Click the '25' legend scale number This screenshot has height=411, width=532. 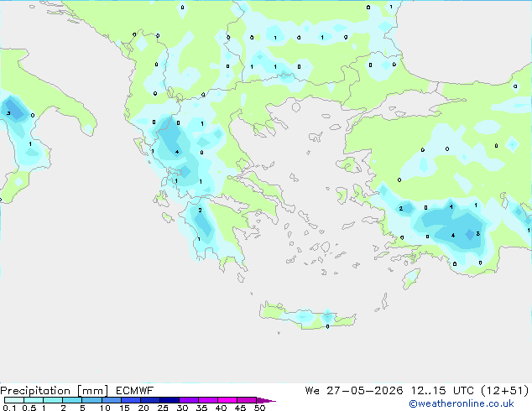[163, 408]
